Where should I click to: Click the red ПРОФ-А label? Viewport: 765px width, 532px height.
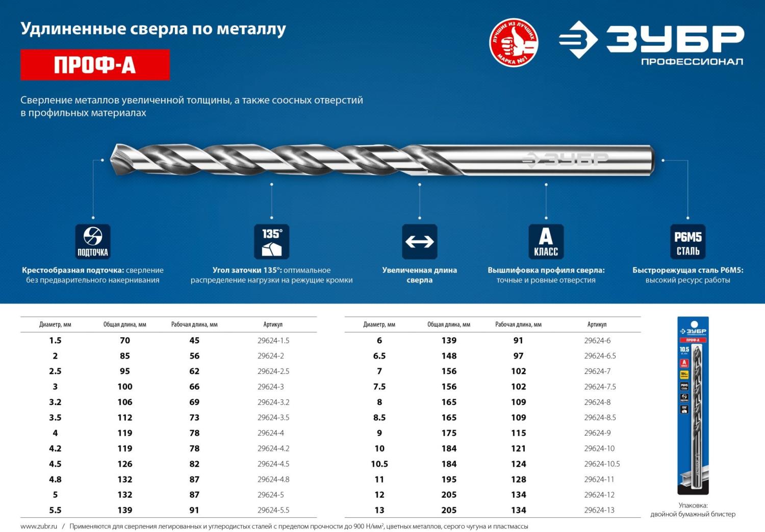click(95, 65)
